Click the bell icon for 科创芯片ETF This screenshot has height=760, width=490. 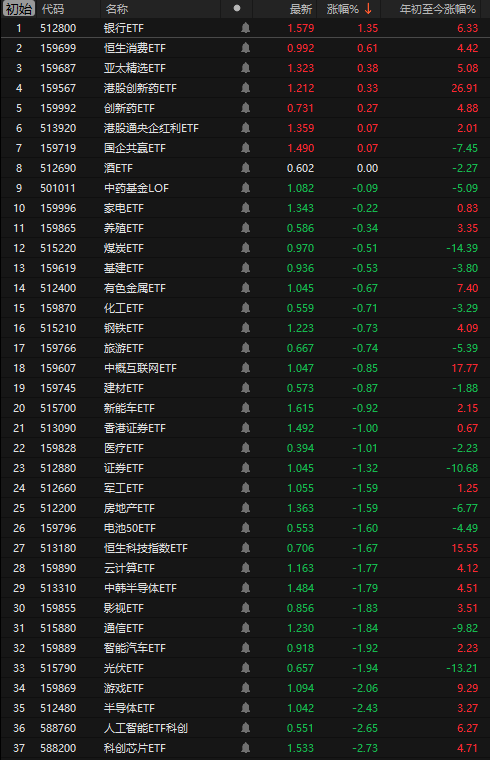pos(246,748)
